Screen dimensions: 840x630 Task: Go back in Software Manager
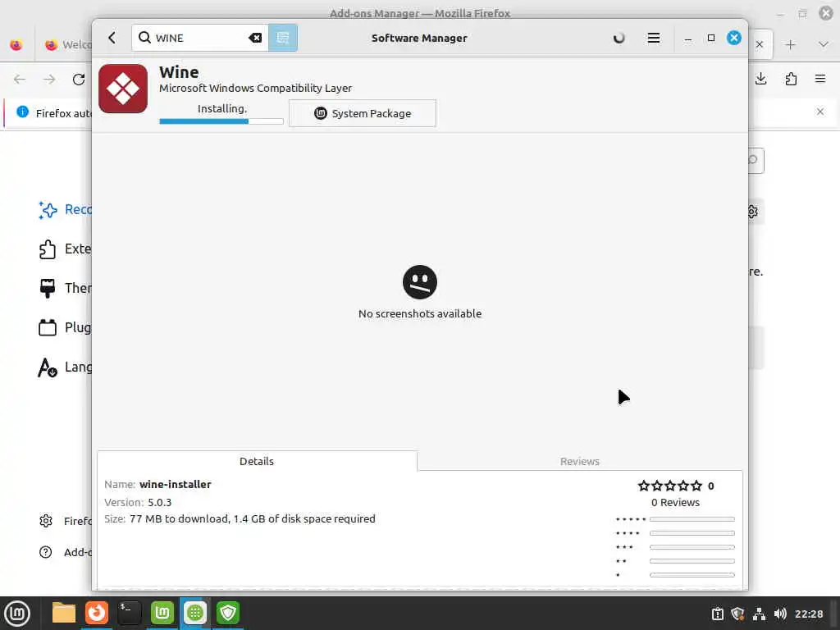point(112,38)
